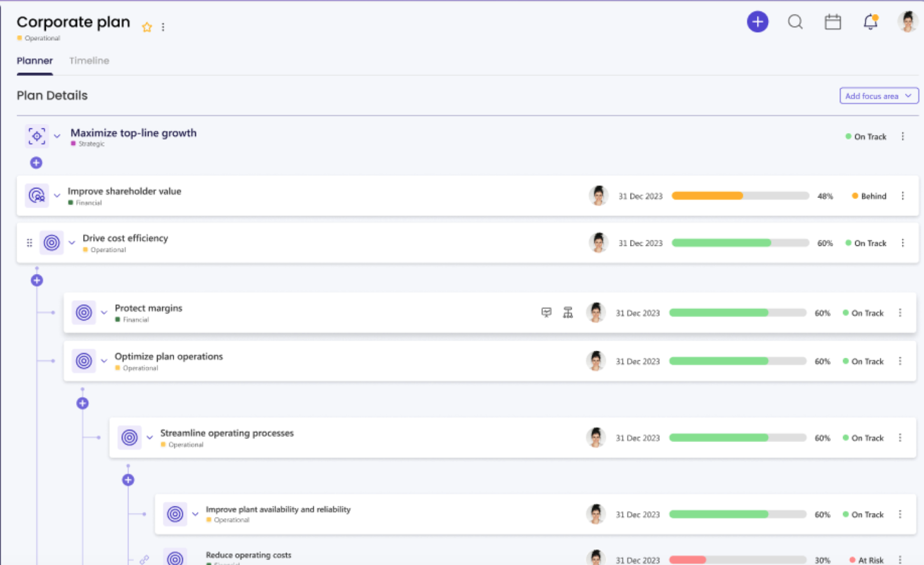Open the notifications bell

[x=870, y=22]
